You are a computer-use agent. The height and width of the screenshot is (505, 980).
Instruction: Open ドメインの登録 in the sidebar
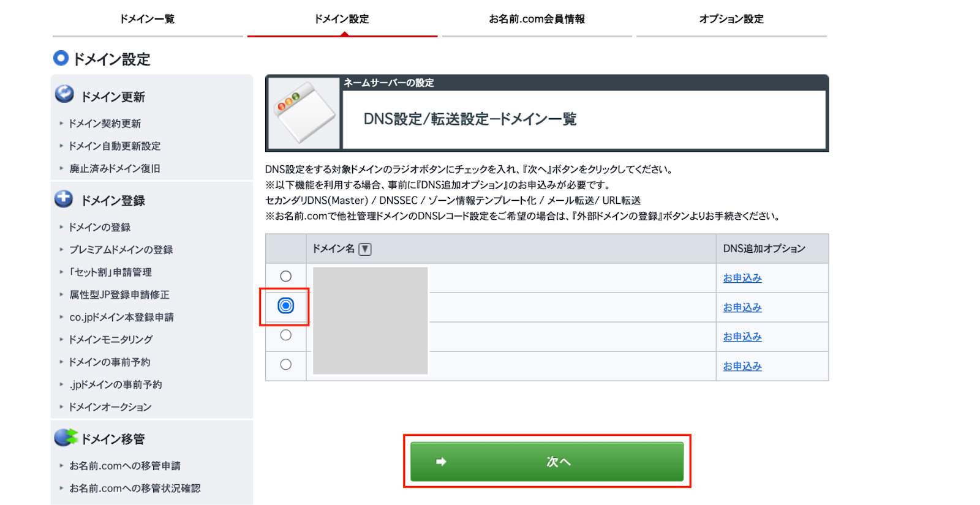coord(100,227)
